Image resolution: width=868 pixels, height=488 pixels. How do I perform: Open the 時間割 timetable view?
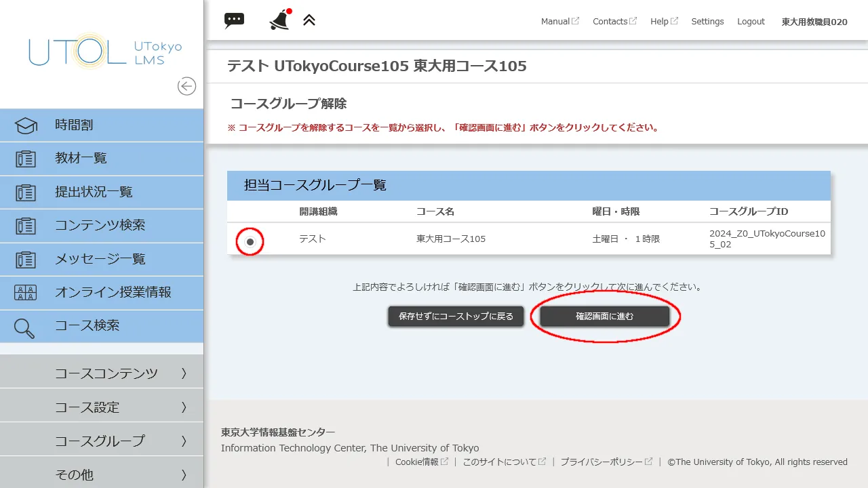pyautogui.click(x=75, y=125)
